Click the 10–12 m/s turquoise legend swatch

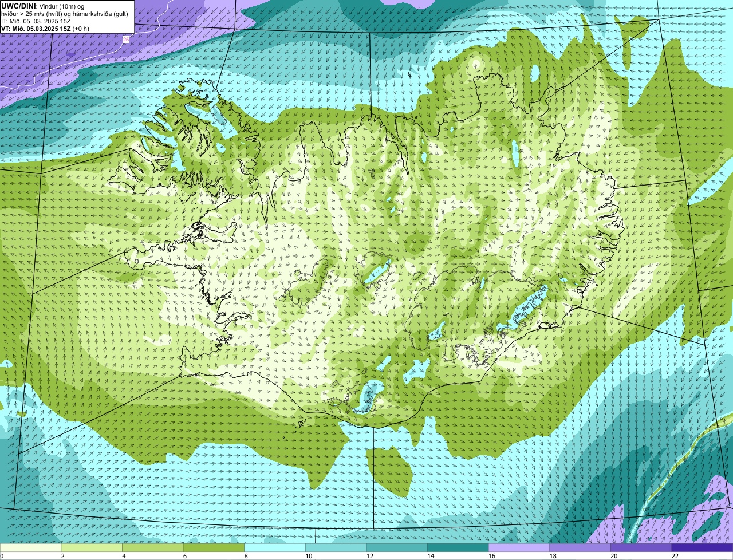[336, 548]
